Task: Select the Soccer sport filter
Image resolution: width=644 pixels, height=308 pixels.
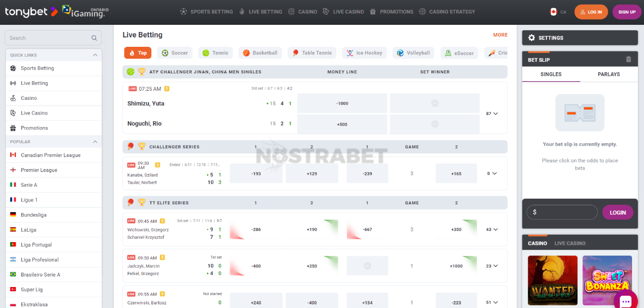Action: (175, 53)
